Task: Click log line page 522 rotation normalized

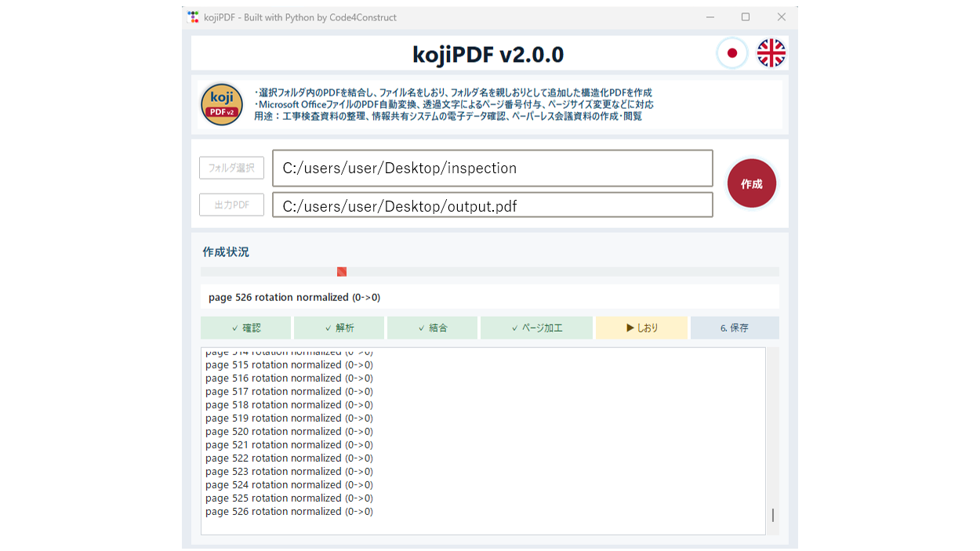Action: 289,458
